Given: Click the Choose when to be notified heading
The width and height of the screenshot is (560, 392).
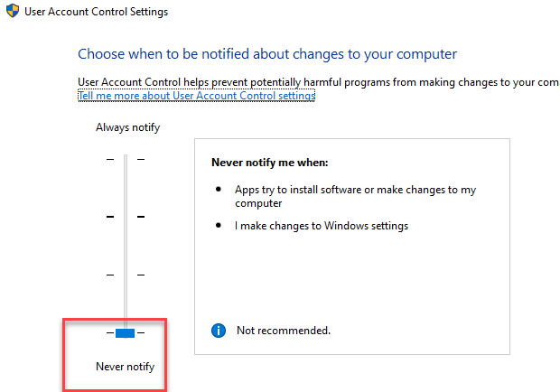Looking at the screenshot, I should click(267, 54).
